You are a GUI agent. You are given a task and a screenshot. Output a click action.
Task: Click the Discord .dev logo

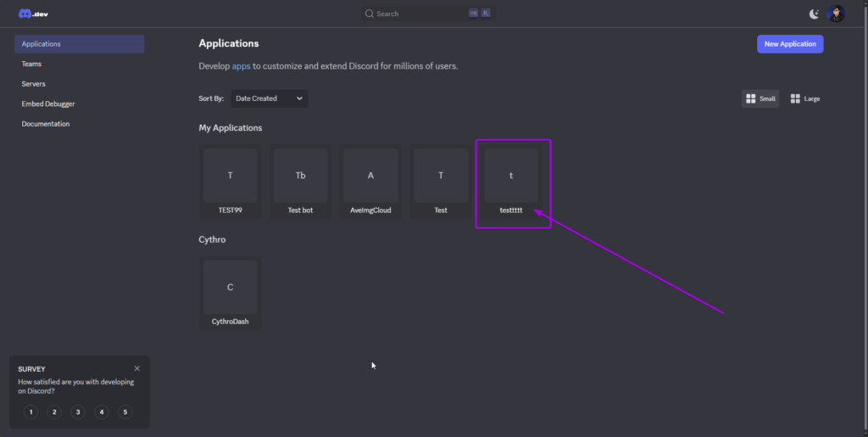click(33, 14)
